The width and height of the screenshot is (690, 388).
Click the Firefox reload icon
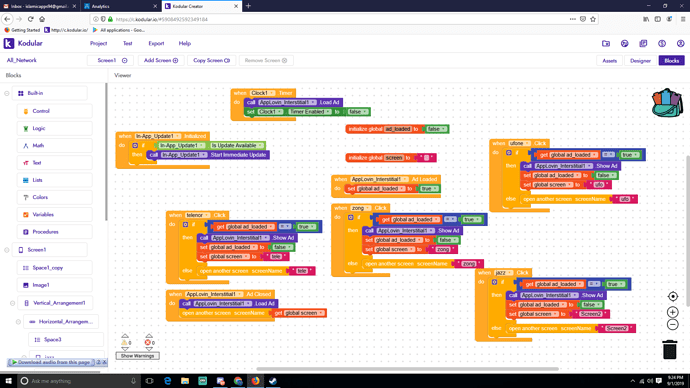[x=30, y=19]
